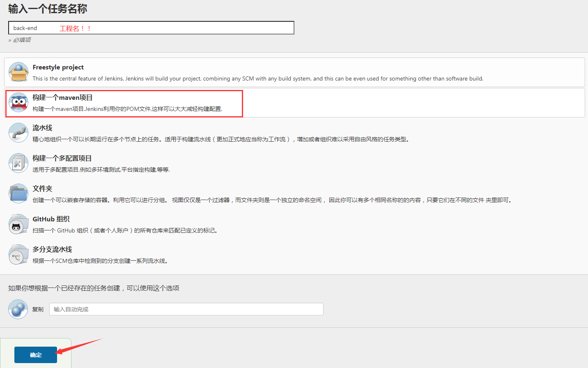
Task: Click the task name field containing back-end
Action: (x=151, y=28)
